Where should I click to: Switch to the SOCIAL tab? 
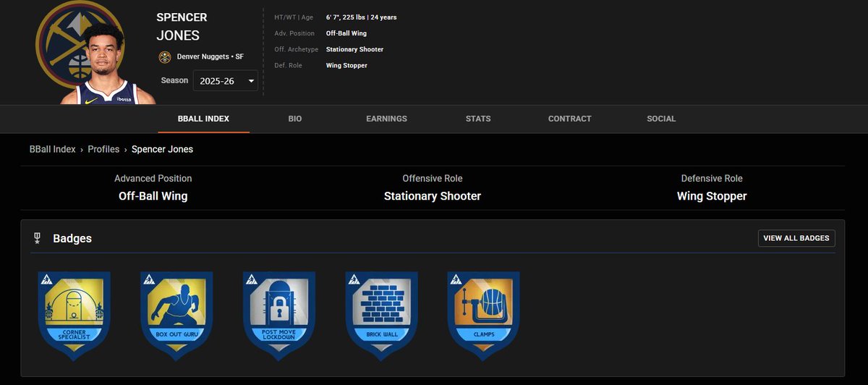(x=661, y=119)
